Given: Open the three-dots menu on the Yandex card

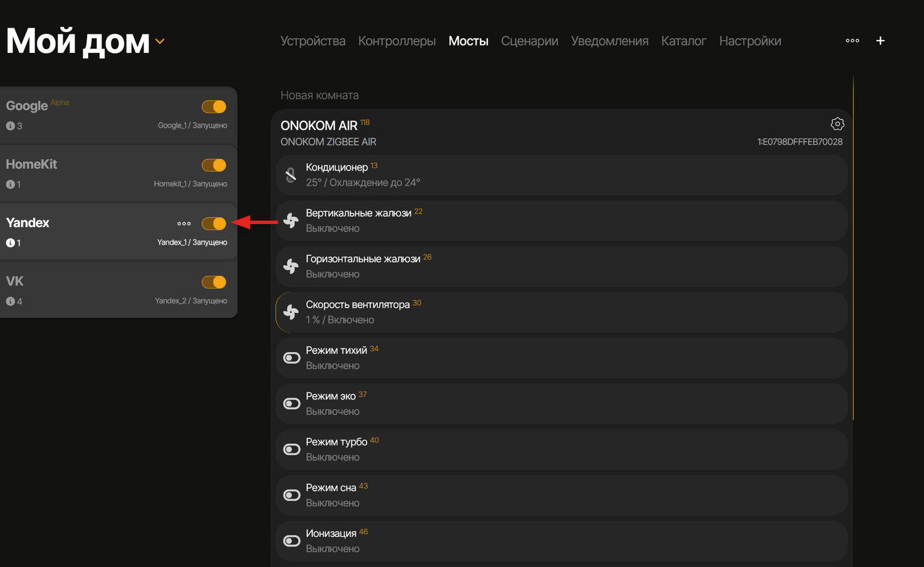Looking at the screenshot, I should tap(184, 223).
